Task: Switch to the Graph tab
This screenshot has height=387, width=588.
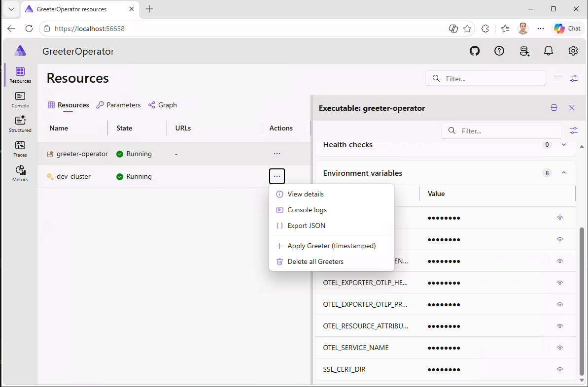Action: (x=163, y=105)
